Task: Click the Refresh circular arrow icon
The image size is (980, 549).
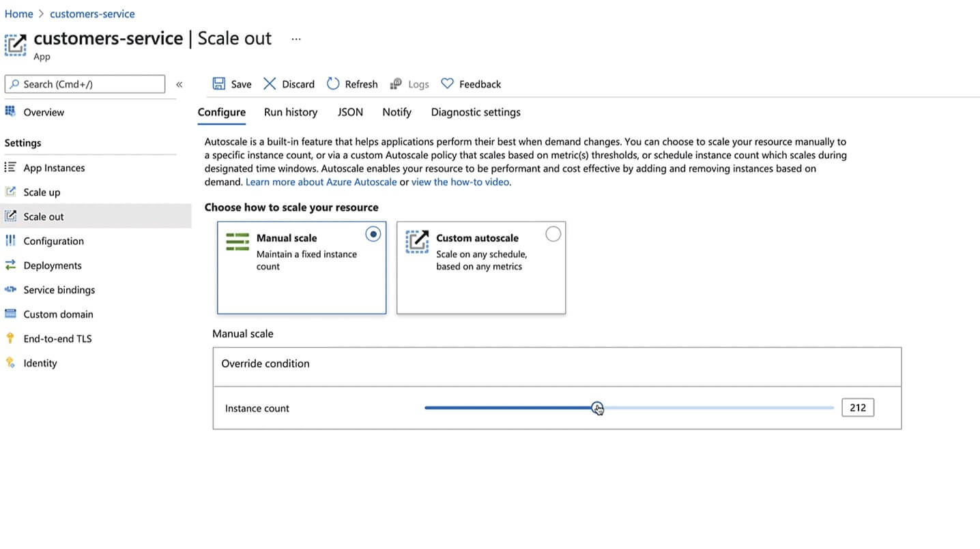Action: coord(333,84)
